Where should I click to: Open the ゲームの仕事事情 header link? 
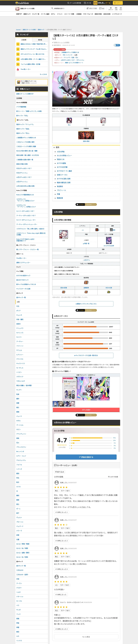(x=74, y=3)
